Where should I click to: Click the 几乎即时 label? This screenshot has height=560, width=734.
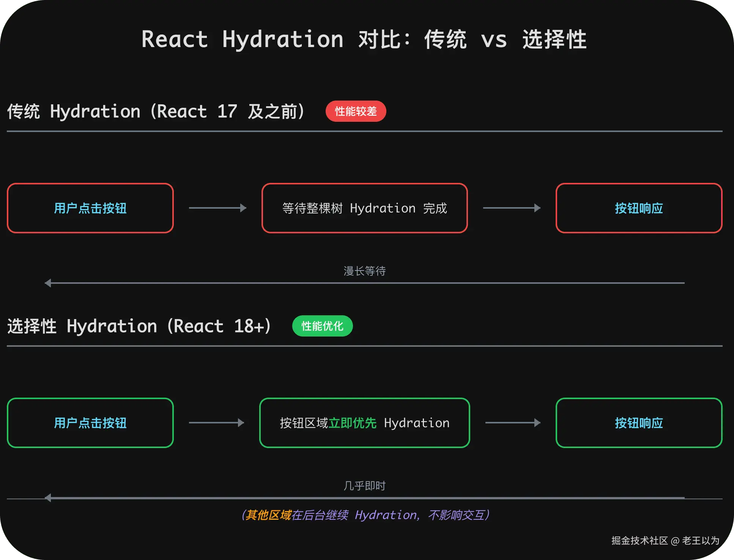364,486
